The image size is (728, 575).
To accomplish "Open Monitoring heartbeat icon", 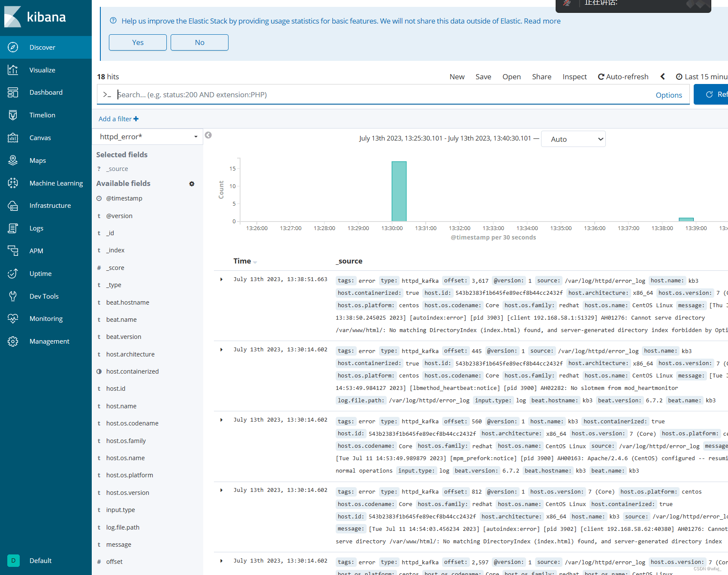I will pos(13,318).
